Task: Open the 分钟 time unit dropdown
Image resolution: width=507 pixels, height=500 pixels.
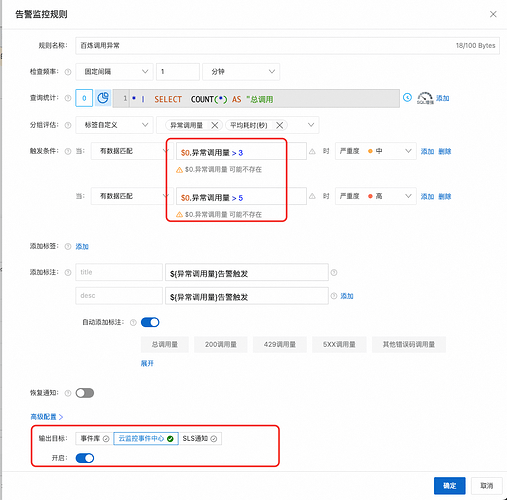Action: pos(241,72)
